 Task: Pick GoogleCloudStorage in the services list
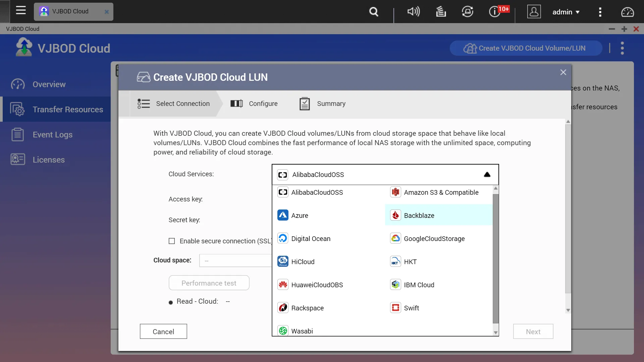coord(434,239)
